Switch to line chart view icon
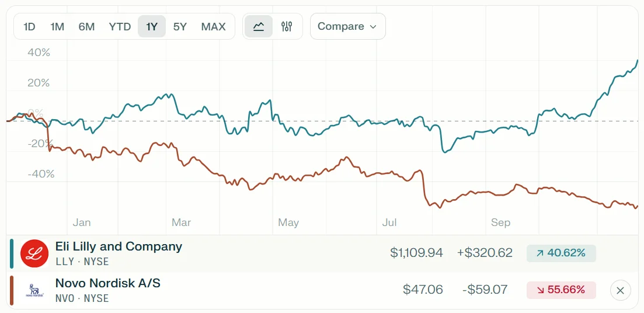 click(259, 26)
